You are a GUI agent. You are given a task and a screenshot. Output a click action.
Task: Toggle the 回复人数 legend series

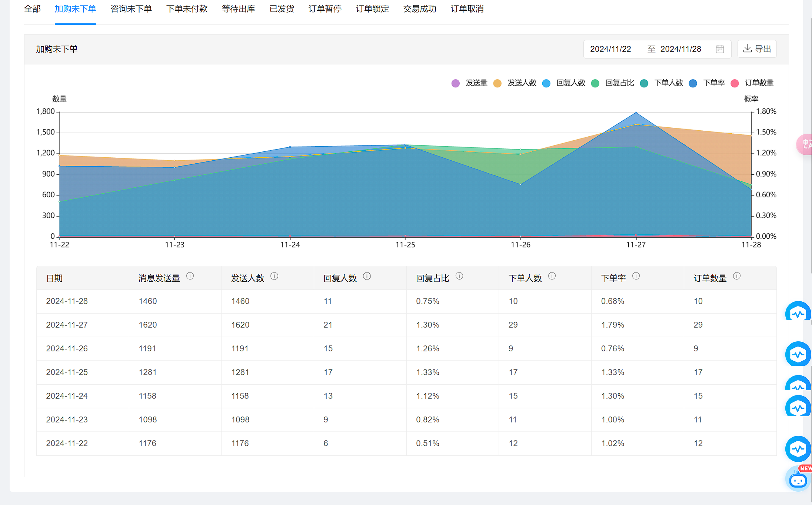564,83
